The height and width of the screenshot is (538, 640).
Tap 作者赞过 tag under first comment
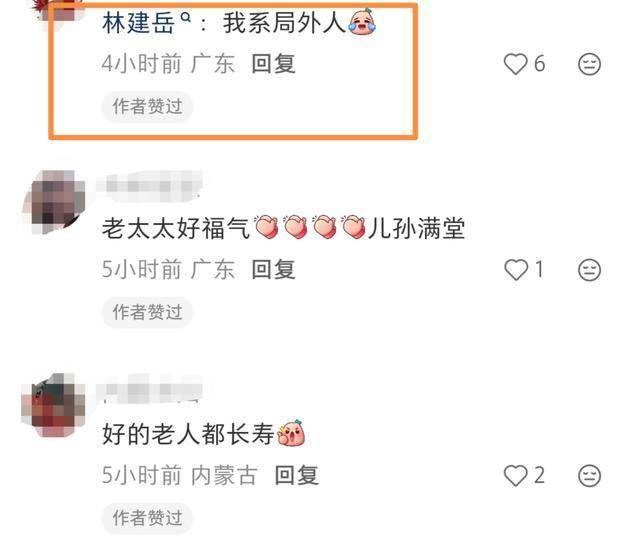click(147, 107)
